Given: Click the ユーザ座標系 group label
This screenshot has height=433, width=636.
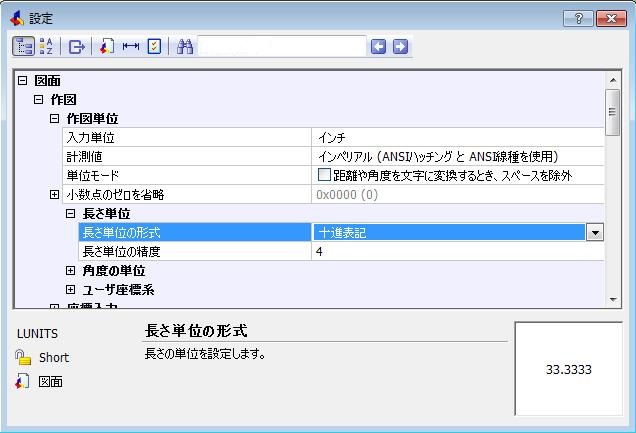Looking at the screenshot, I should click(118, 289).
